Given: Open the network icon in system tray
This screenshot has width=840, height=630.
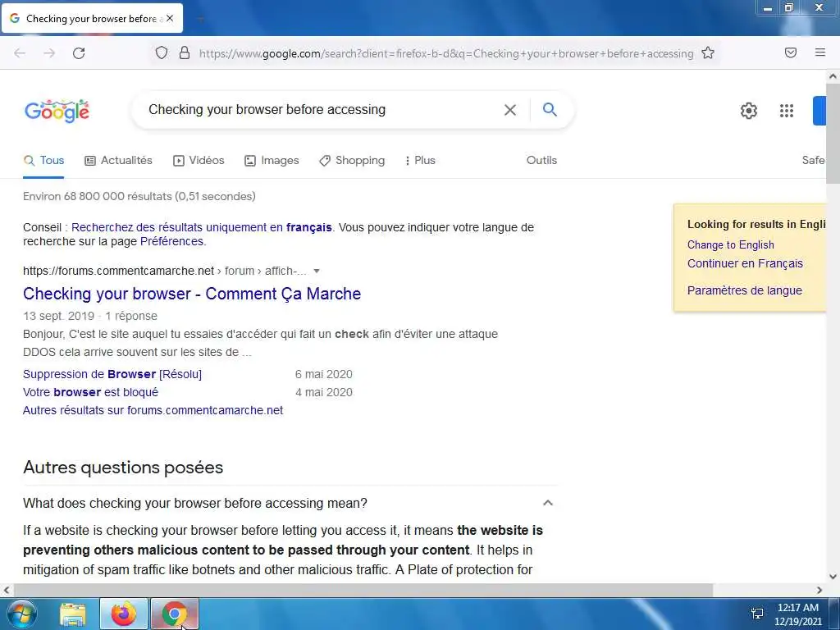Looking at the screenshot, I should point(757,614).
